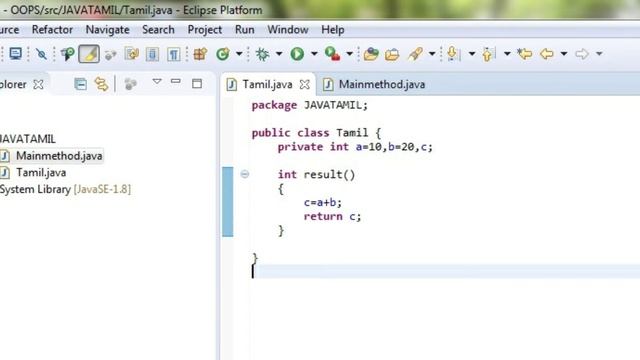Open the Run menu
The image size is (640, 360).
[x=245, y=30]
